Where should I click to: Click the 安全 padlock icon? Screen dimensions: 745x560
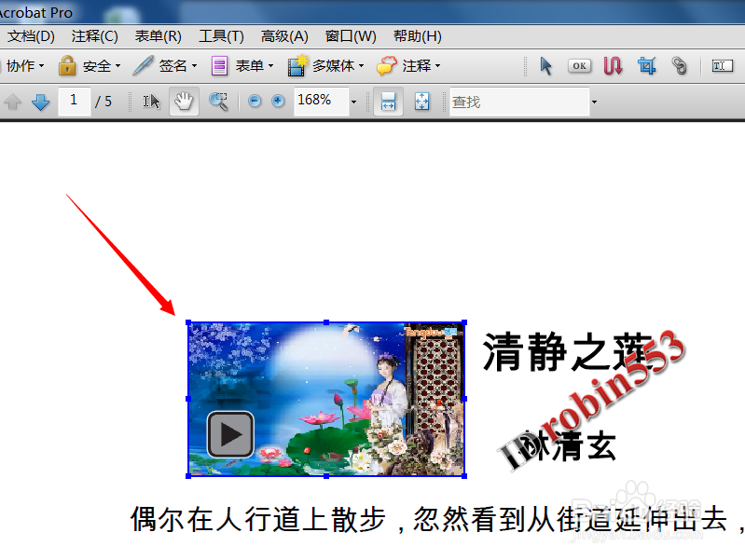67,65
